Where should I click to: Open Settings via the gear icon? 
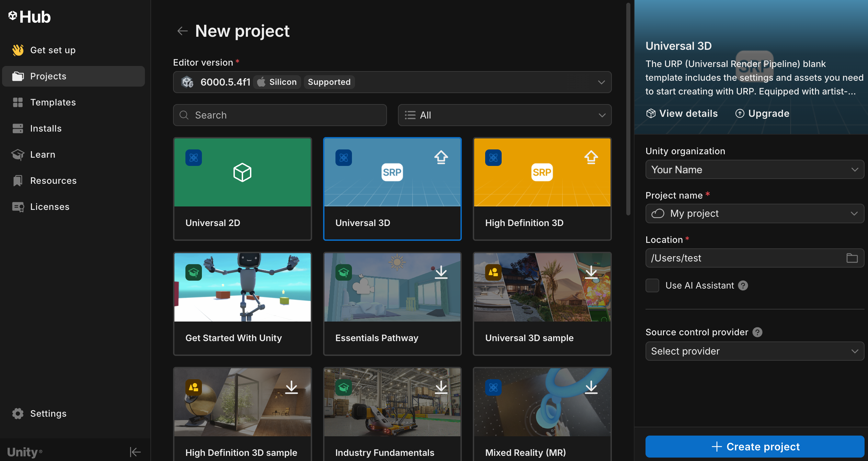click(x=18, y=414)
